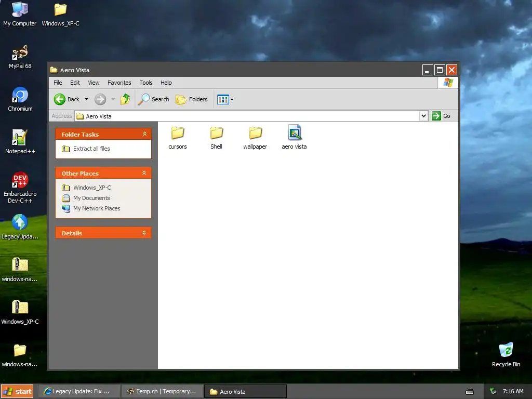Click the folder icon in title bar

(54, 70)
